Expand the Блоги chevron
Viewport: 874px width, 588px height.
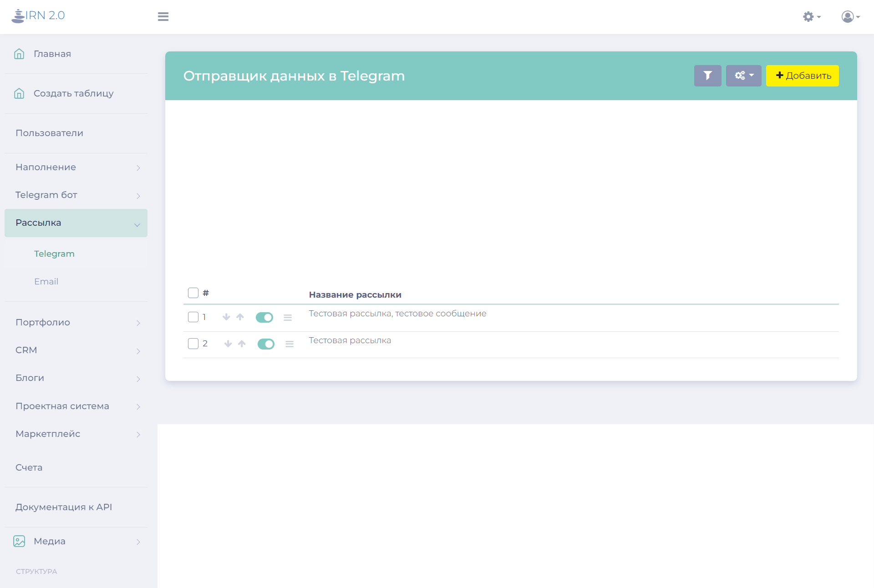[138, 379]
